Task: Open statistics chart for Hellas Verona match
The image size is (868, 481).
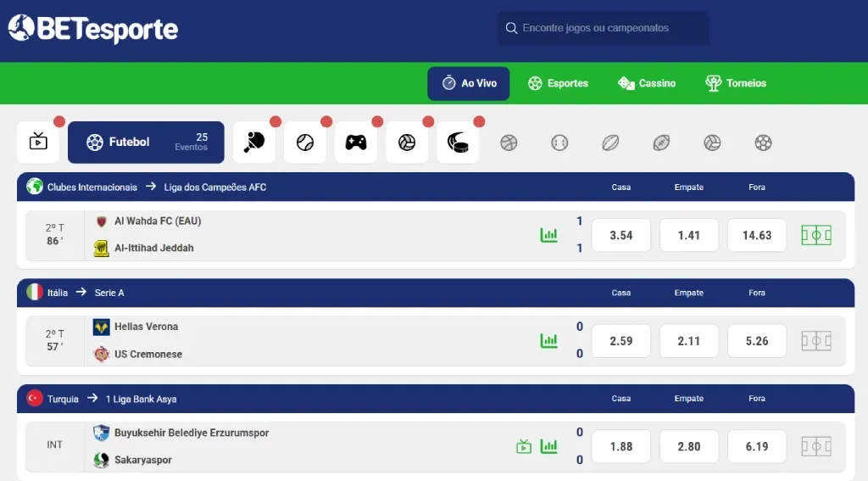Action: [x=548, y=340]
